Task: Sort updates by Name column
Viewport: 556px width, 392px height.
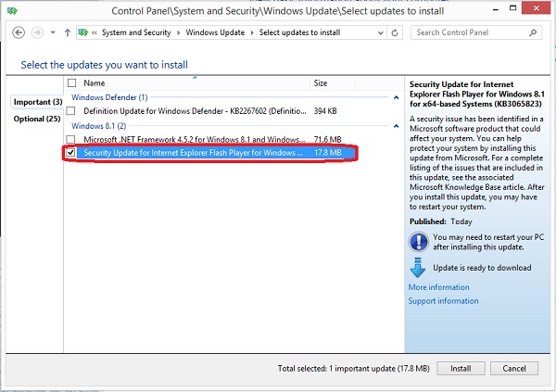Action: (195, 83)
